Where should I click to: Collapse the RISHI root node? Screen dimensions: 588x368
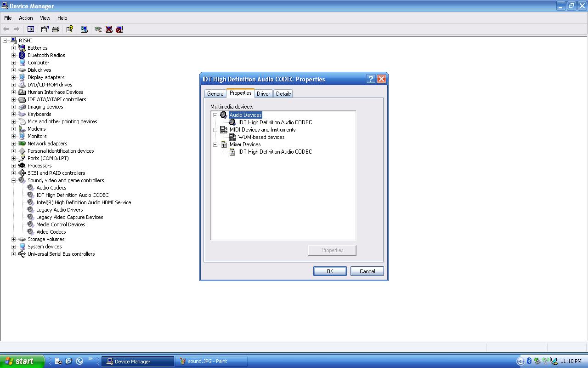(x=5, y=40)
